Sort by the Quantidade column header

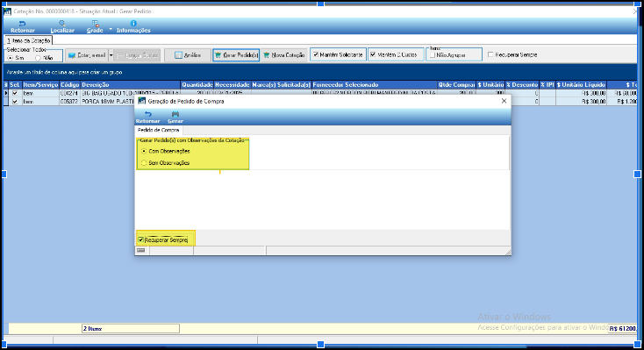[197, 84]
